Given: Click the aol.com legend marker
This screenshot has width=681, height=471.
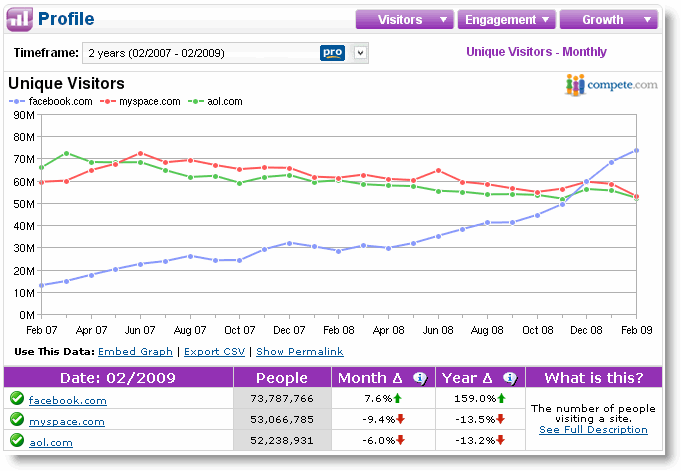Looking at the screenshot, I should (x=196, y=101).
